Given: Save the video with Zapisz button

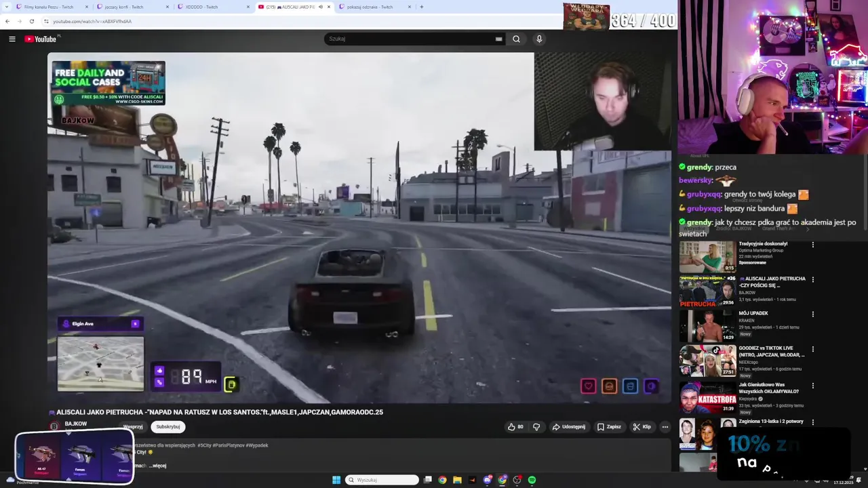Looking at the screenshot, I should coord(609,427).
